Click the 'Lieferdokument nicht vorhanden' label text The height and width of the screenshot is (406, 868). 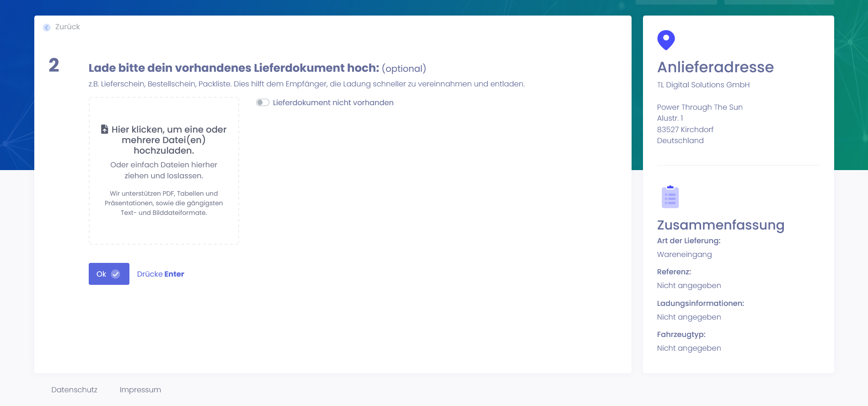333,102
